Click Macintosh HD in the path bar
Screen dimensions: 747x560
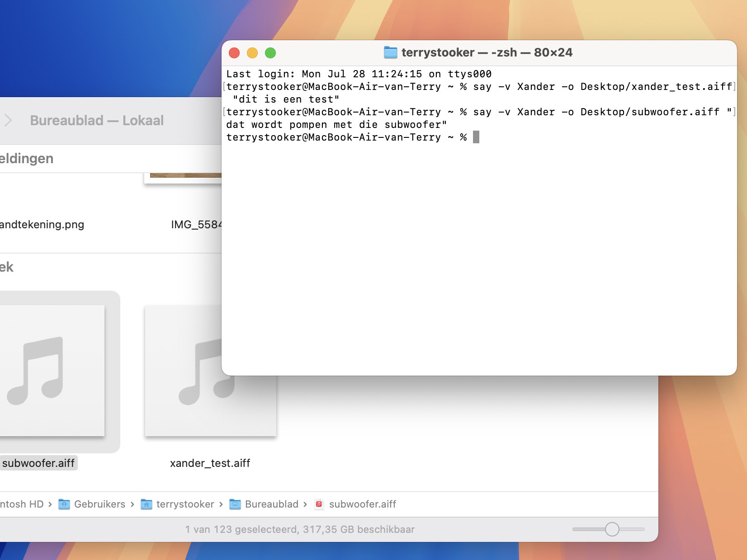click(22, 504)
